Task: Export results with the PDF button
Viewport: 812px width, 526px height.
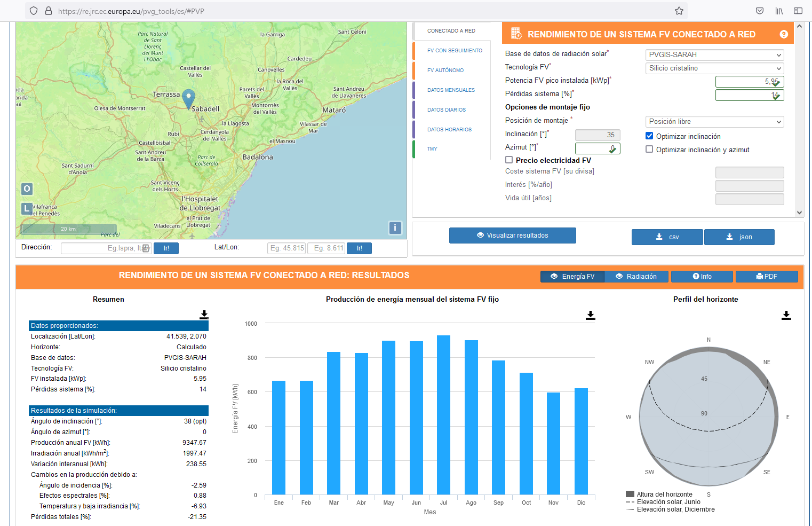Action: point(767,276)
